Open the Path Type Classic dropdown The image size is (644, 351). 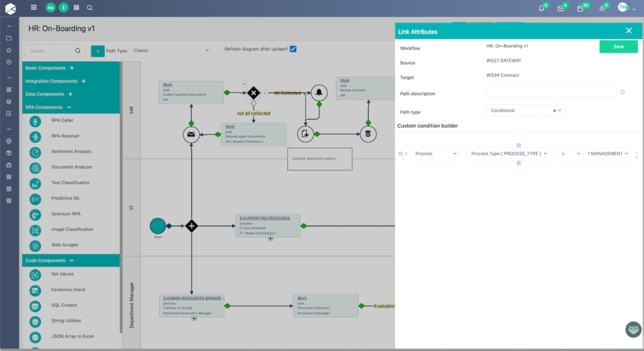(x=171, y=50)
